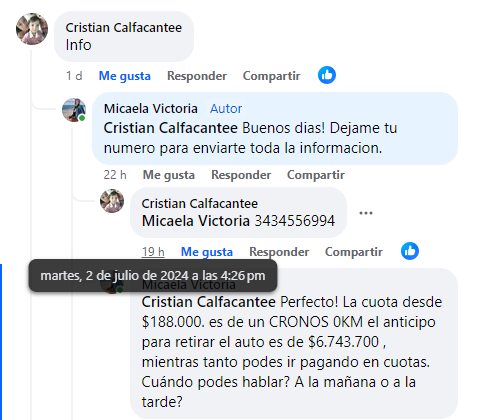478x420 pixels.
Task: Click the like reaction icon under Info comment
Action: tap(327, 75)
